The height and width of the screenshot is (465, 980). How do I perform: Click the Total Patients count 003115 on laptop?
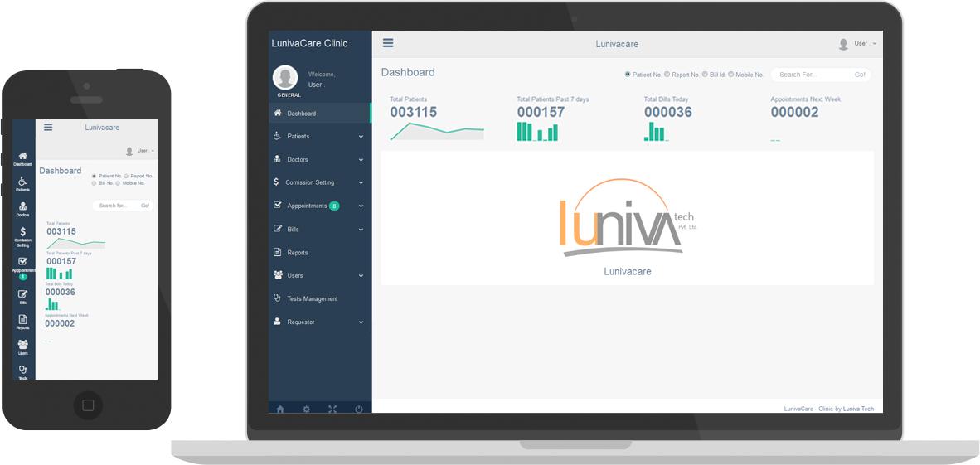click(414, 112)
